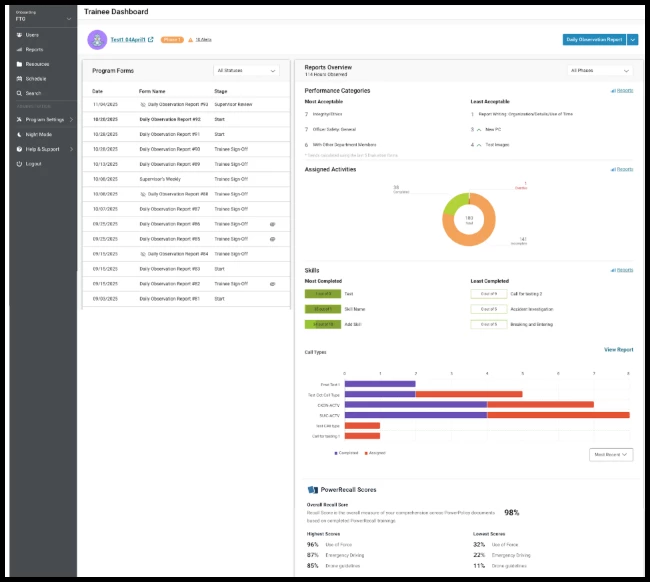Click the green completed segment of donut chart

[454, 202]
